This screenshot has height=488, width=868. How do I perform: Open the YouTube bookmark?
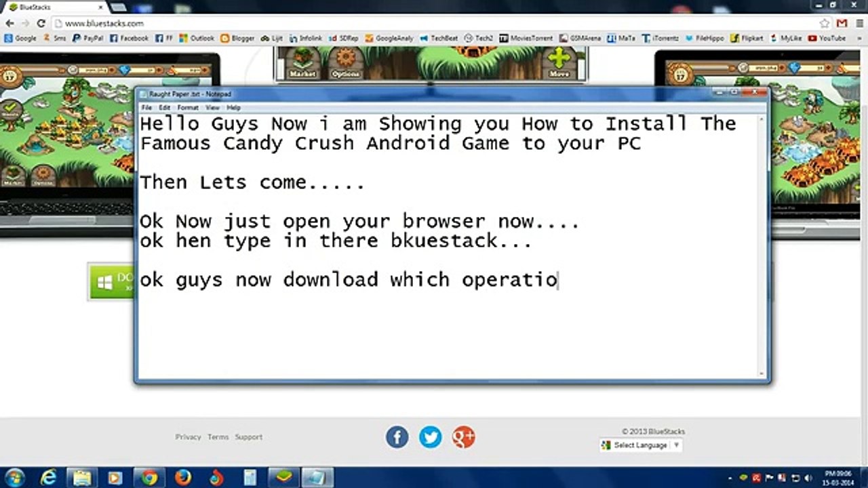pos(827,39)
